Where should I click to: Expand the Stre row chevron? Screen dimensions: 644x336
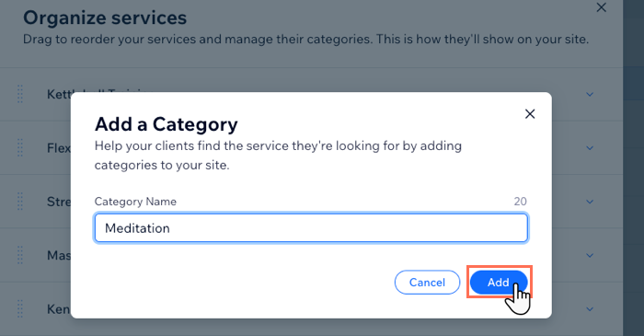(590, 202)
